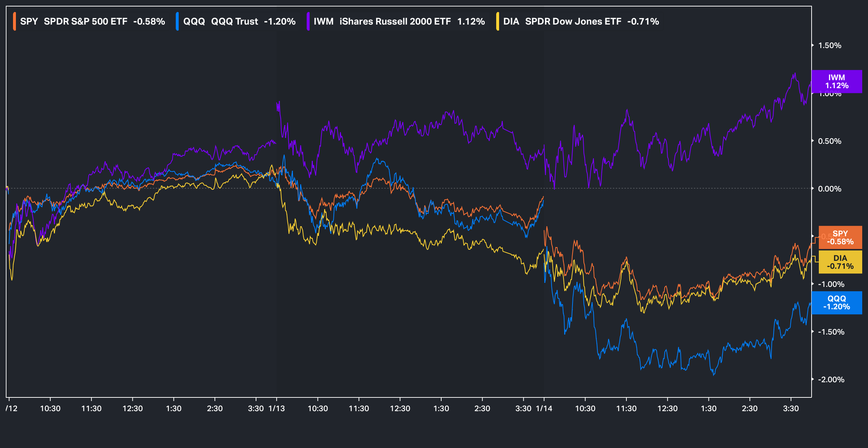The image size is (868, 448).
Task: Click the 1.50% label on price axis
Action: click(829, 46)
